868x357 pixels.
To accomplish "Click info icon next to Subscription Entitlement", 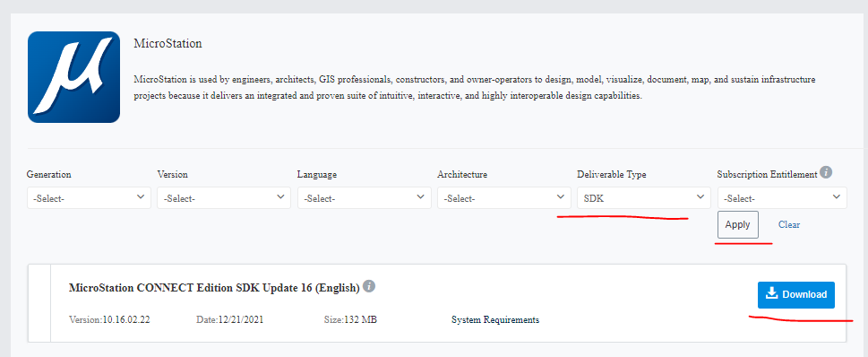I will click(x=826, y=172).
